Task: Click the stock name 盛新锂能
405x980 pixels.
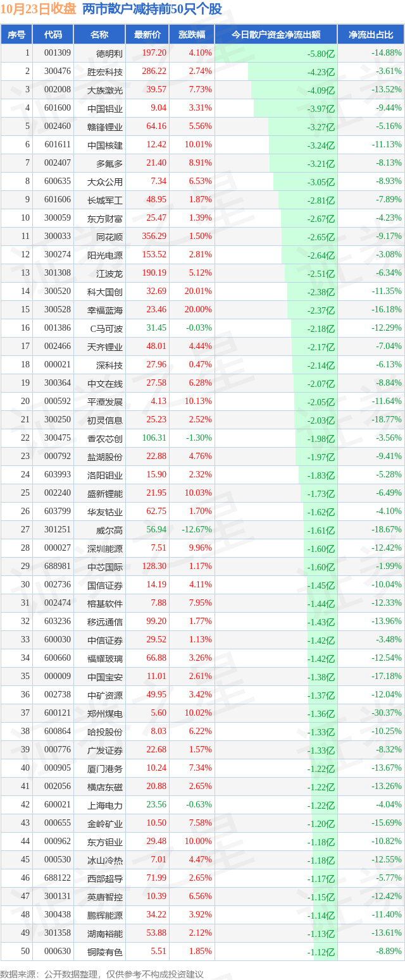Action: tap(104, 493)
